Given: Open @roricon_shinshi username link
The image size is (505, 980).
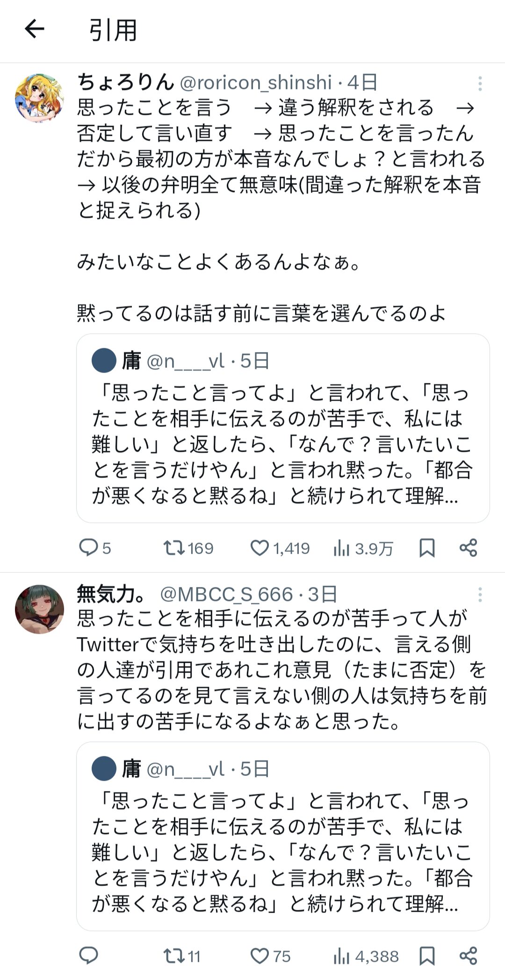Looking at the screenshot, I should [x=256, y=82].
